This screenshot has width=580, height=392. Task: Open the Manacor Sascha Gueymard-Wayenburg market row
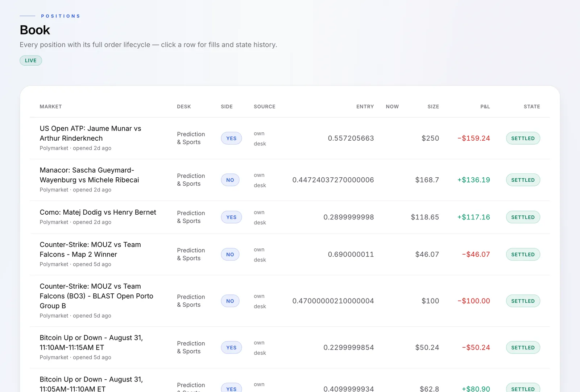(290, 180)
